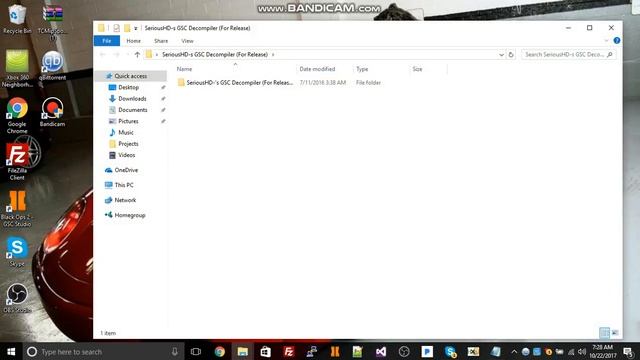
Task: Switch to details view layout icon
Action: (x=604, y=333)
